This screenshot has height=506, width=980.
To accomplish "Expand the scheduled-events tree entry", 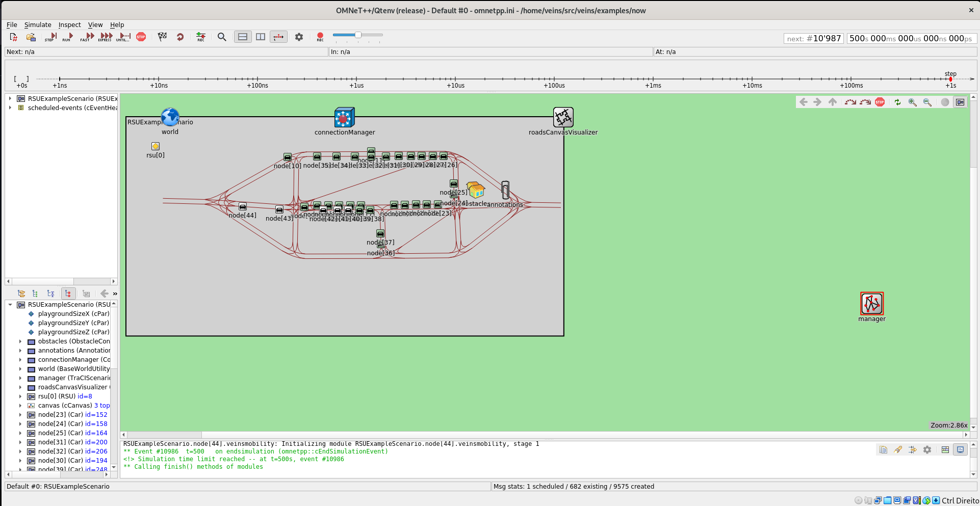I will coord(11,108).
